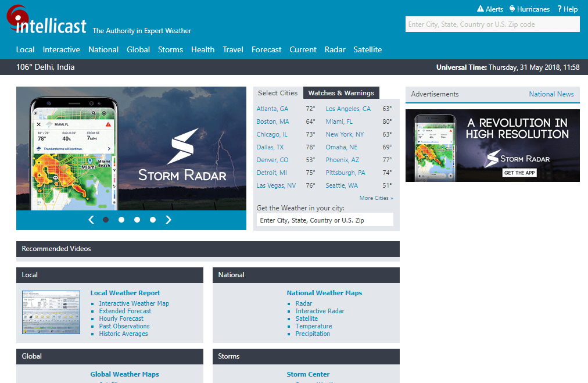Open the Alerts warning icon link

(x=490, y=9)
